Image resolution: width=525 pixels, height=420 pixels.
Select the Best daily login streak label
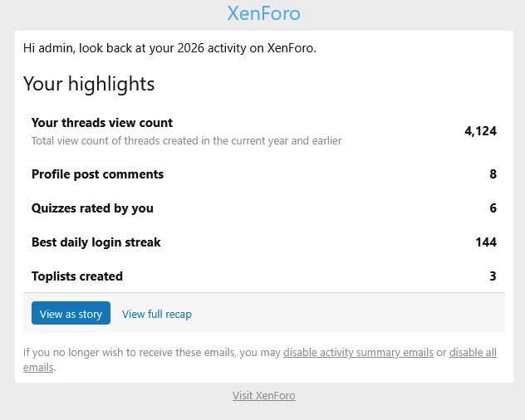coord(96,242)
